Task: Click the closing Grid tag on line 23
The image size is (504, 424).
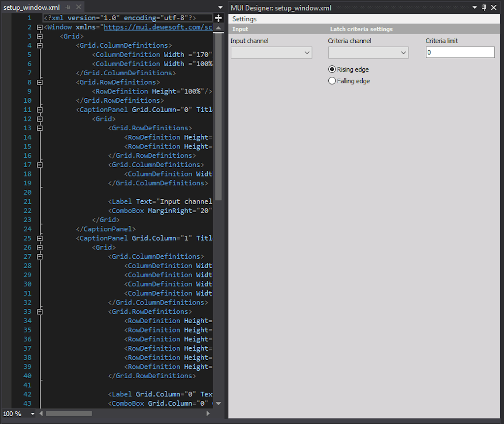Action: coord(106,220)
